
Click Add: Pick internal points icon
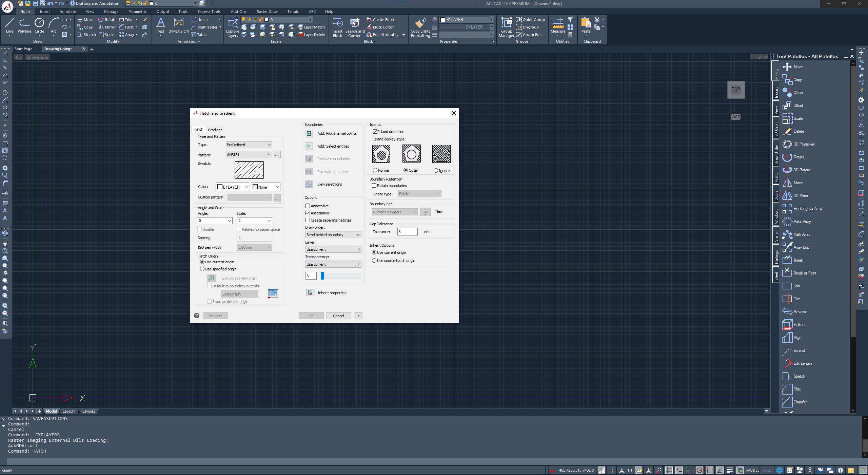(309, 133)
